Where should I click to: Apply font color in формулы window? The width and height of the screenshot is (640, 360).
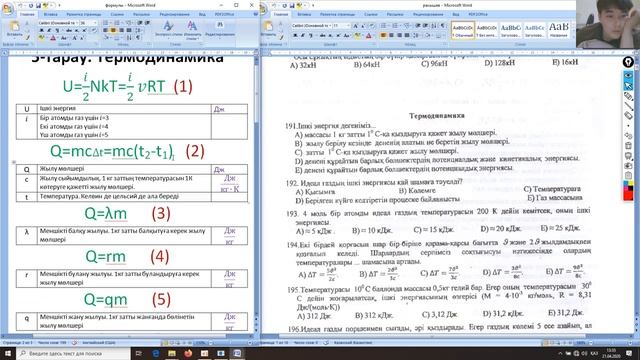point(53,38)
